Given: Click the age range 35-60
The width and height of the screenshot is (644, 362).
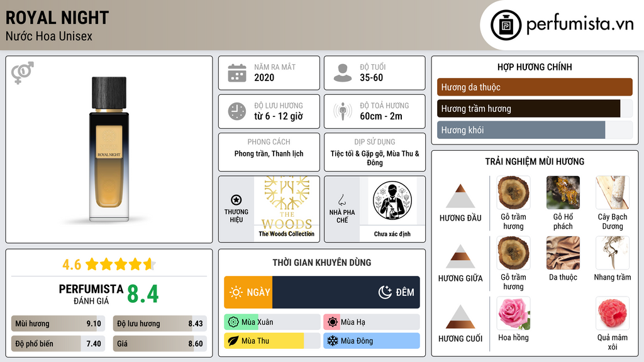Looking at the screenshot, I should 371,77.
